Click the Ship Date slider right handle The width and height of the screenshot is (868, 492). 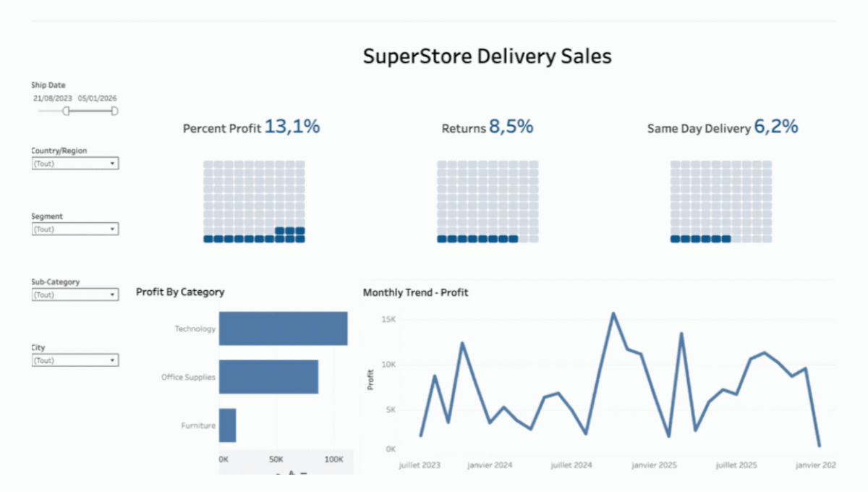coord(114,111)
